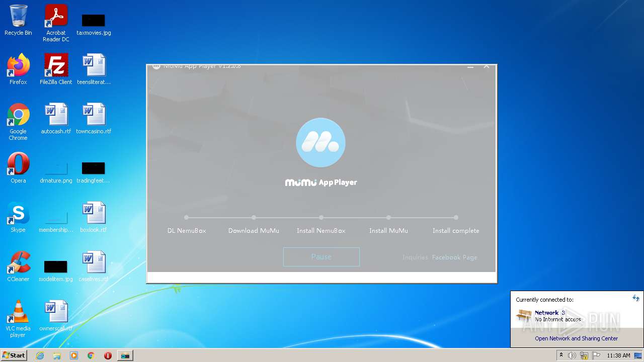Click the network tray icon
644x362 pixels.
(x=584, y=355)
